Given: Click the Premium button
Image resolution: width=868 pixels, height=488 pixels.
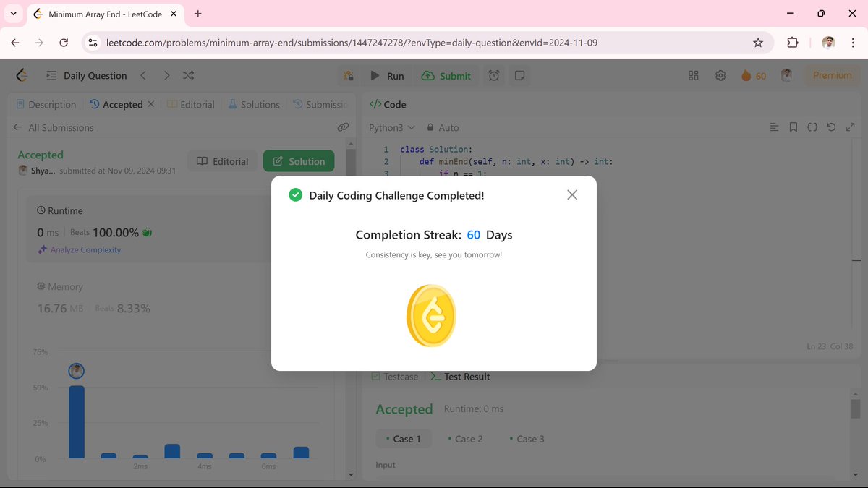Looking at the screenshot, I should pyautogui.click(x=832, y=75).
